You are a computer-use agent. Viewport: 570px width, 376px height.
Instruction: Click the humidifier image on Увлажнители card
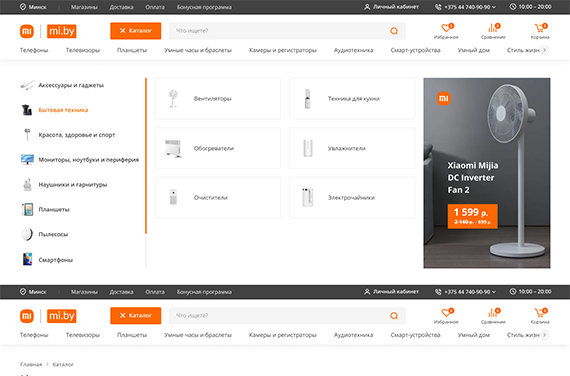point(308,148)
